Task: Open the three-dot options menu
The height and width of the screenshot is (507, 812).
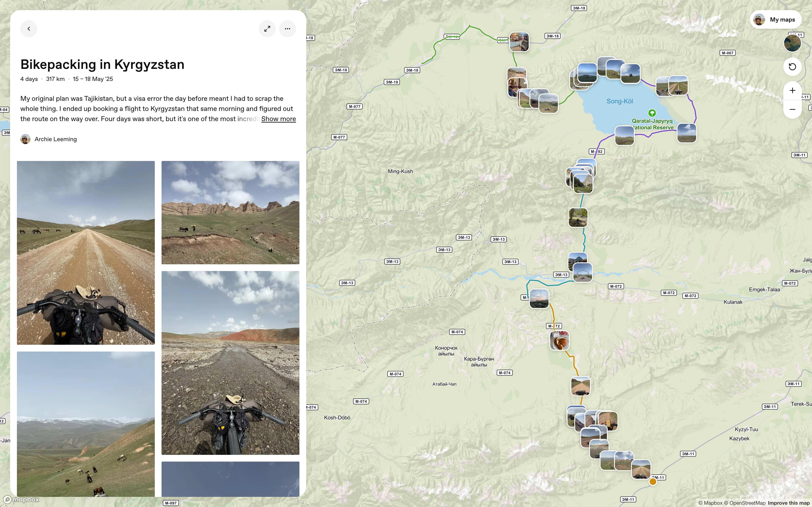Action: click(287, 29)
